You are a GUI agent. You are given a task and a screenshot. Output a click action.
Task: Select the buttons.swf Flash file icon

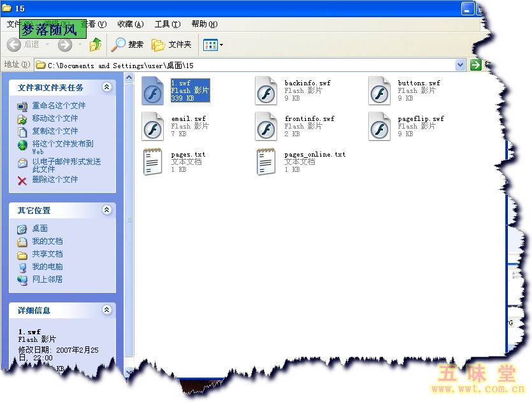coord(380,90)
